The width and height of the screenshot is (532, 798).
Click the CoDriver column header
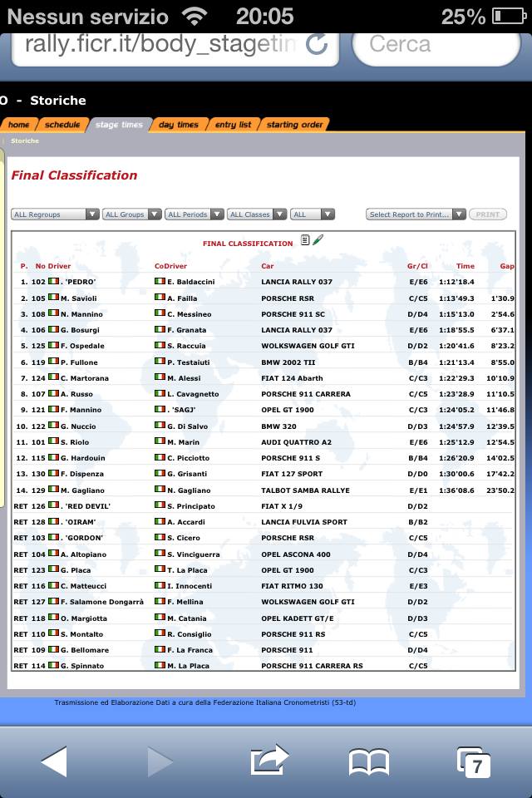pos(170,266)
